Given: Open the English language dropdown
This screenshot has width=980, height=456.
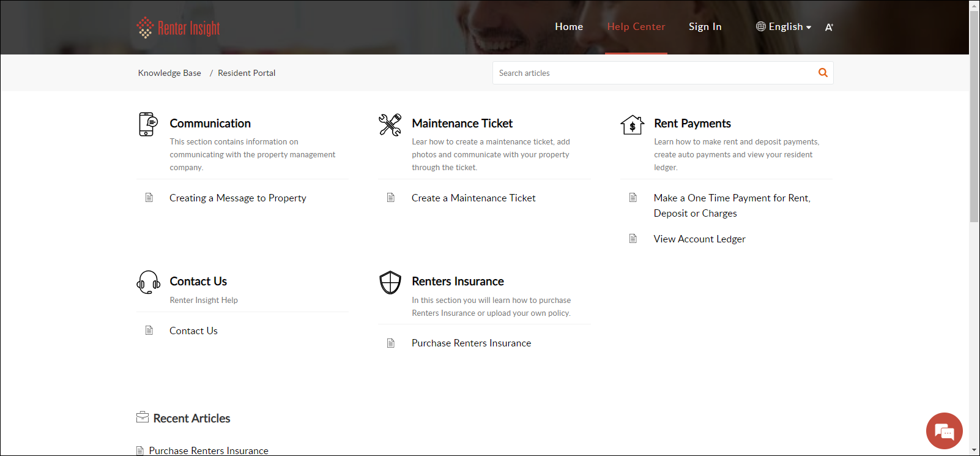Looking at the screenshot, I should [790, 26].
